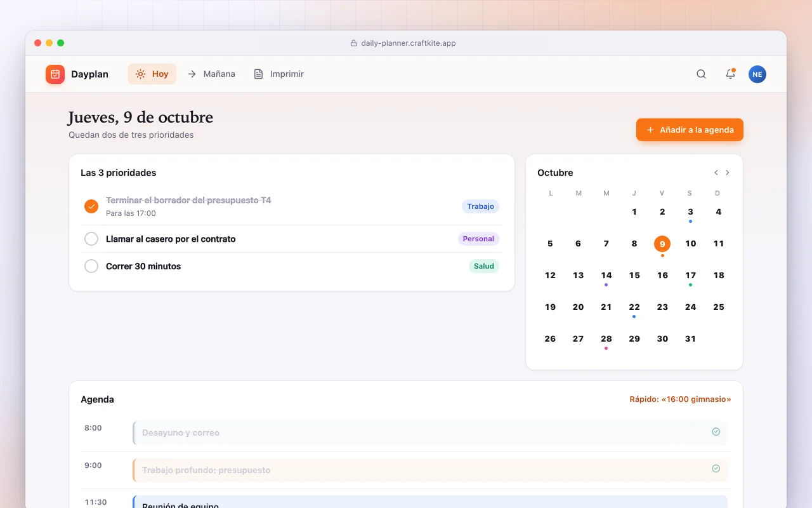Select October 17 in calendar

click(690, 276)
